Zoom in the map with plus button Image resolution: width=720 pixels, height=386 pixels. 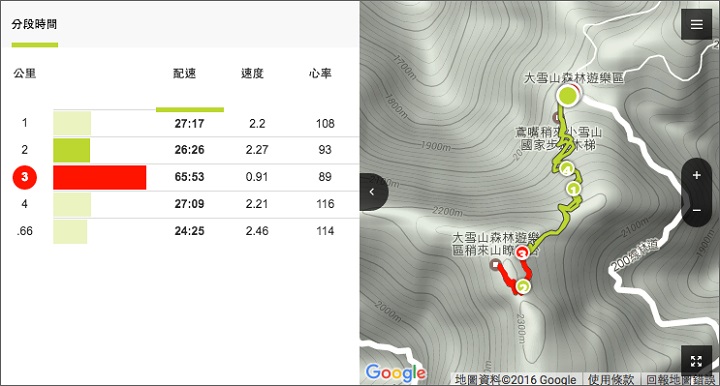697,175
